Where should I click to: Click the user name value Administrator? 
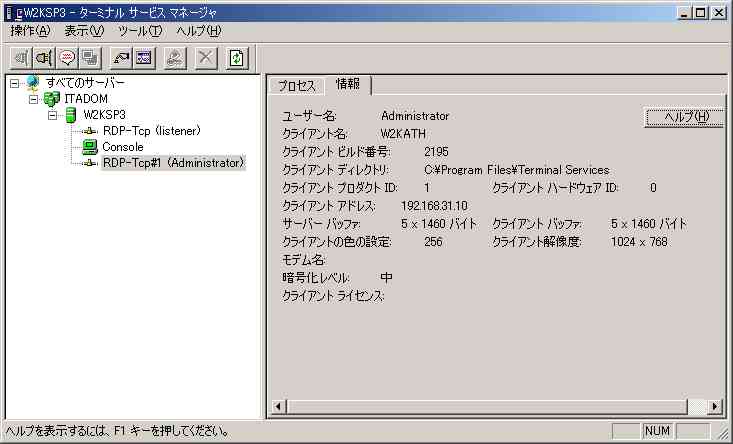point(415,116)
